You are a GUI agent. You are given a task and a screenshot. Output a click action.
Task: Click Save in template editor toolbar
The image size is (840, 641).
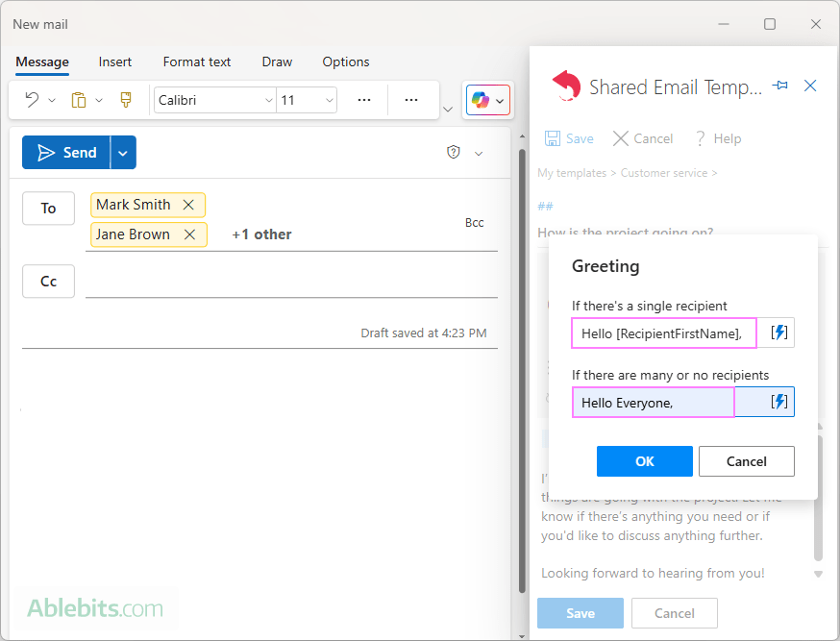pyautogui.click(x=569, y=138)
